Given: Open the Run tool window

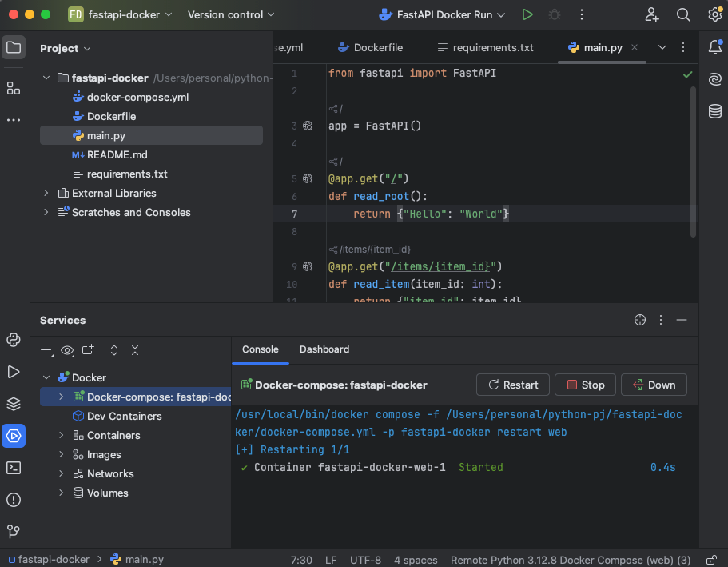Looking at the screenshot, I should pos(13,372).
